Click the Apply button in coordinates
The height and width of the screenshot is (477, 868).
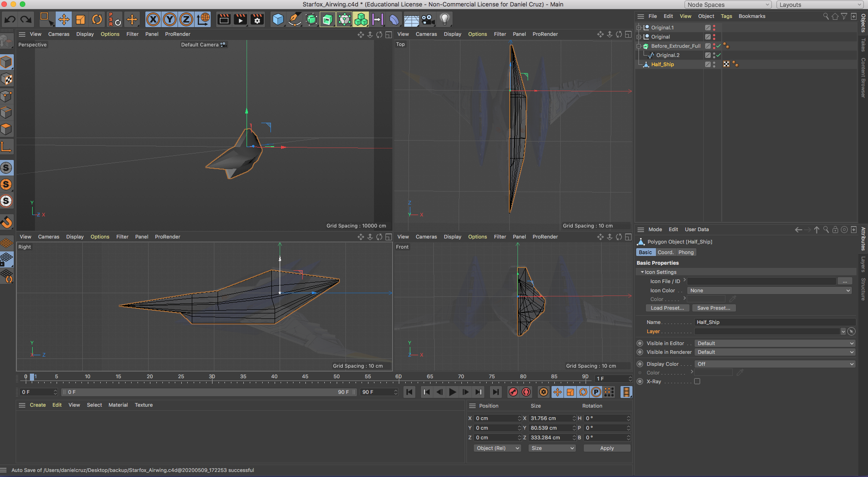(x=607, y=448)
